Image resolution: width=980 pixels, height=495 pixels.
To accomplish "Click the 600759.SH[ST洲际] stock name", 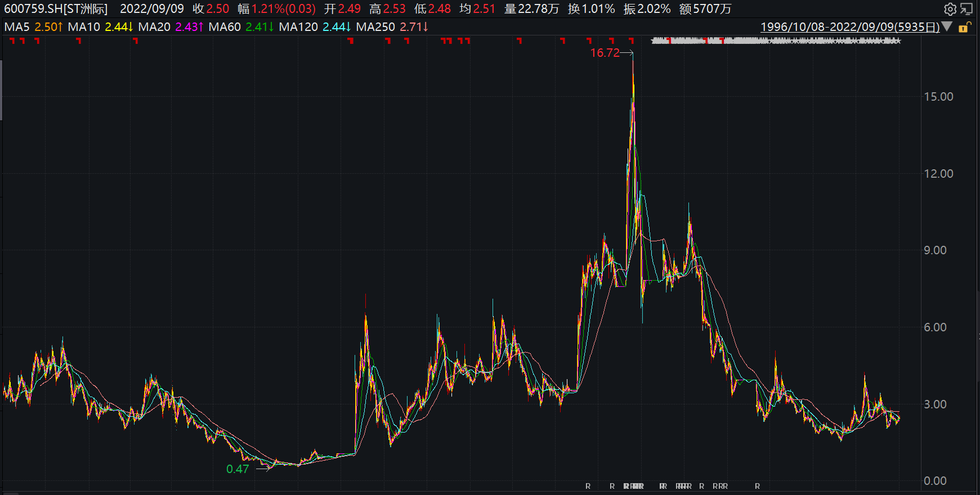I will (56, 9).
